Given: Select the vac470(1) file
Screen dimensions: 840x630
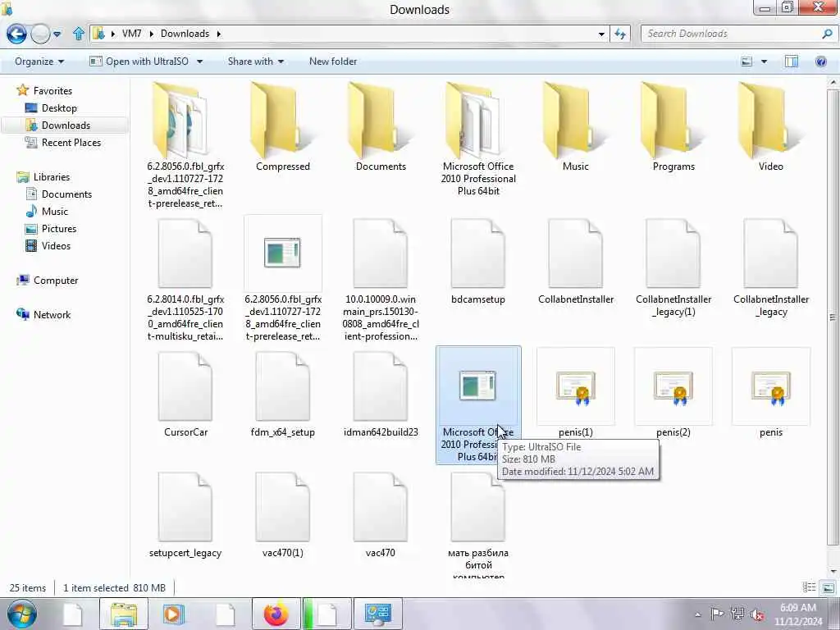Looking at the screenshot, I should (283, 515).
